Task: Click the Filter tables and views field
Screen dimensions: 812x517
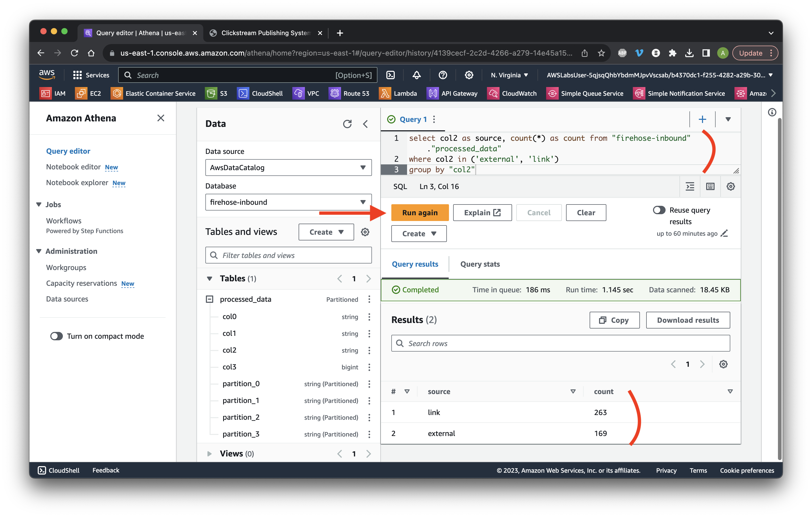Action: (x=288, y=255)
